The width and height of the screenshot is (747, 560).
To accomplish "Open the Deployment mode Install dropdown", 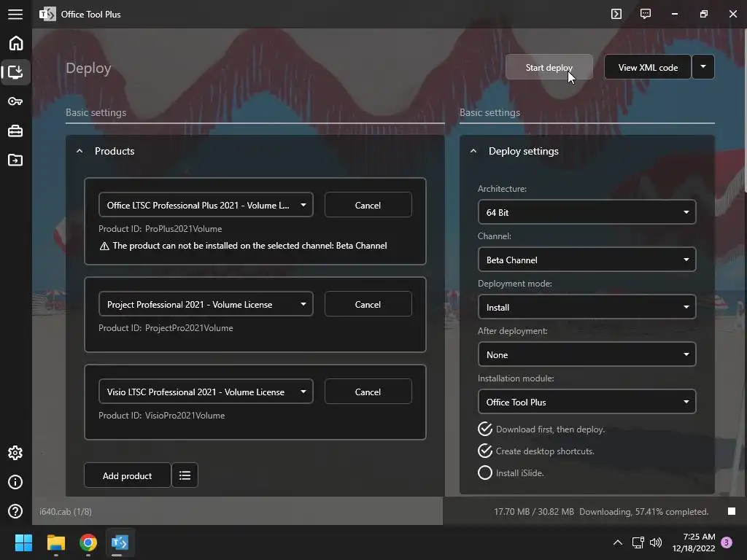I will tap(587, 307).
